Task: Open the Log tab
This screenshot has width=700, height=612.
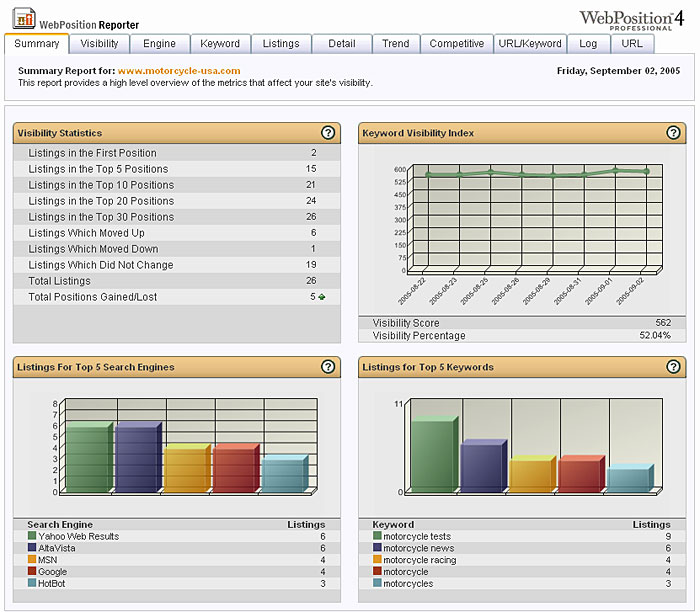Action: (588, 44)
